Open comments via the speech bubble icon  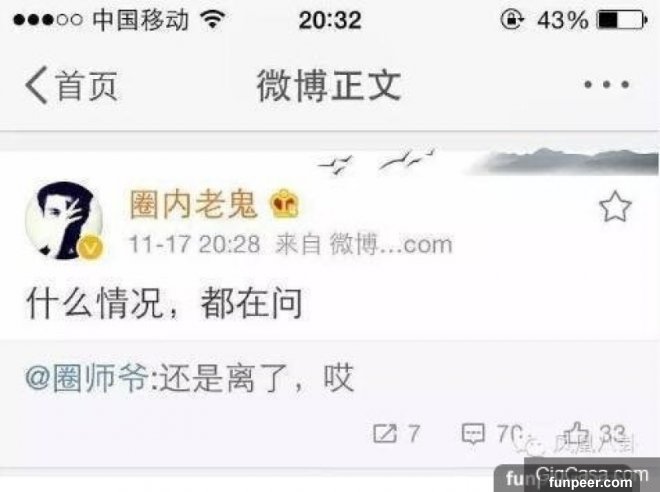(x=474, y=434)
